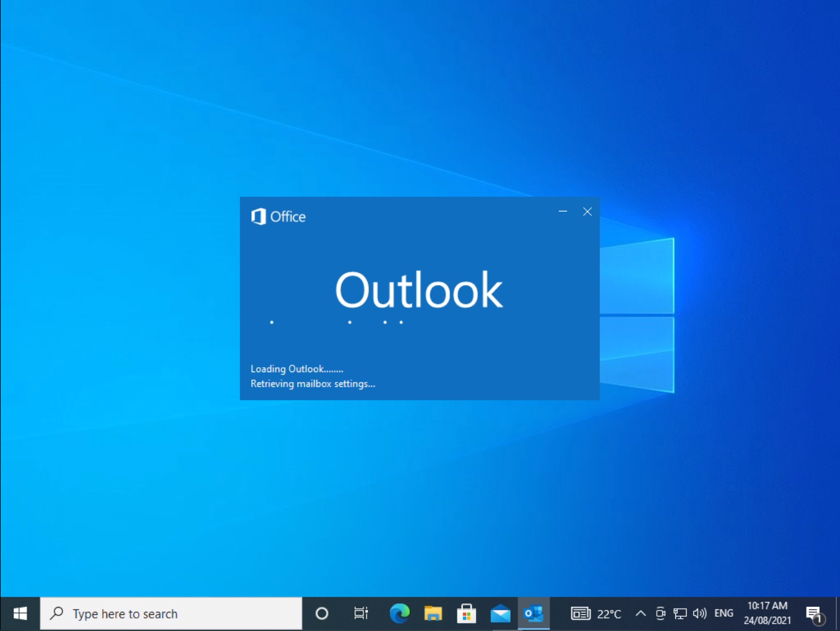Open Cortana from the taskbar
Viewport: 840px width, 631px height.
point(322,614)
